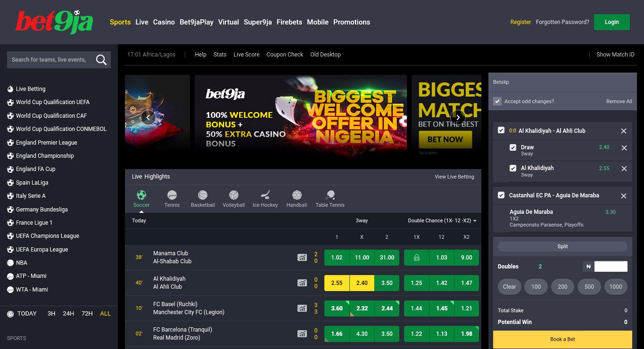Click the Clear stake button
The width and height of the screenshot is (644, 349).
[510, 287]
